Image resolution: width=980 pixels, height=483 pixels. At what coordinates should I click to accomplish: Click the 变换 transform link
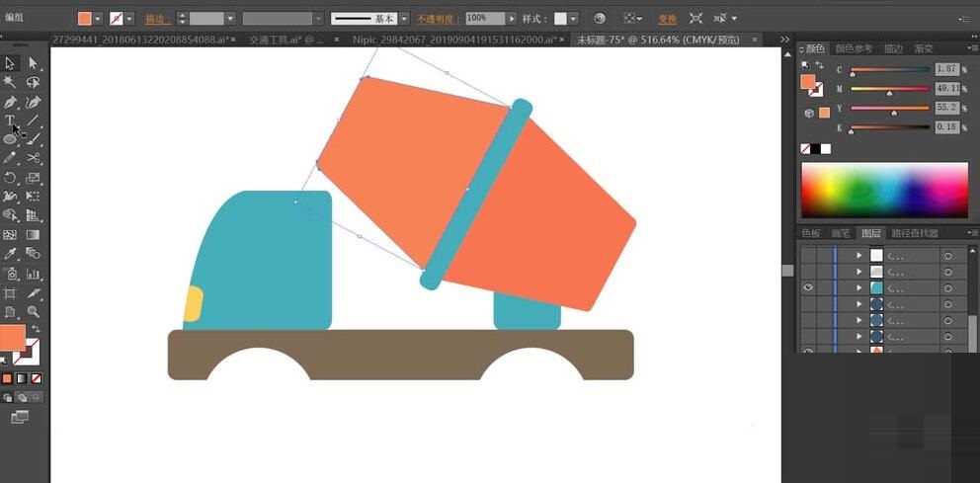[x=668, y=19]
